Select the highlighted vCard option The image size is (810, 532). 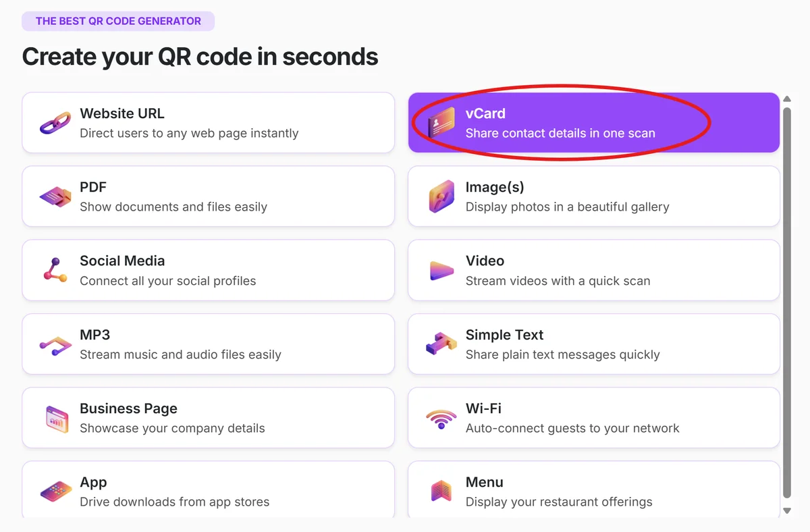tap(593, 122)
